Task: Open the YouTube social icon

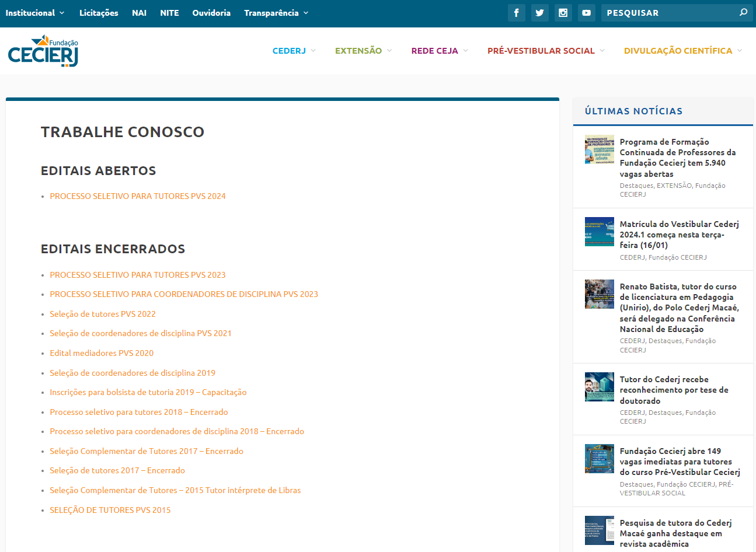Action: coord(587,13)
